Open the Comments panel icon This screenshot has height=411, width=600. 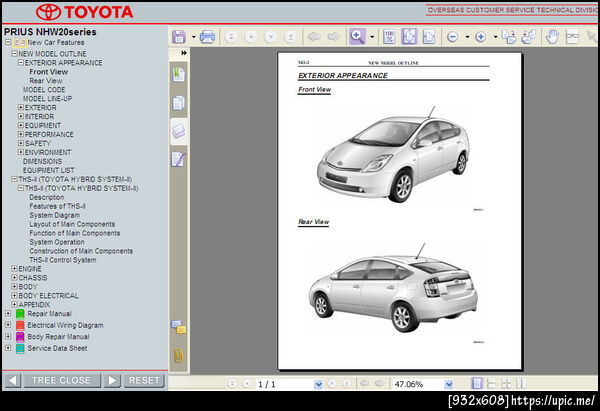[x=178, y=326]
